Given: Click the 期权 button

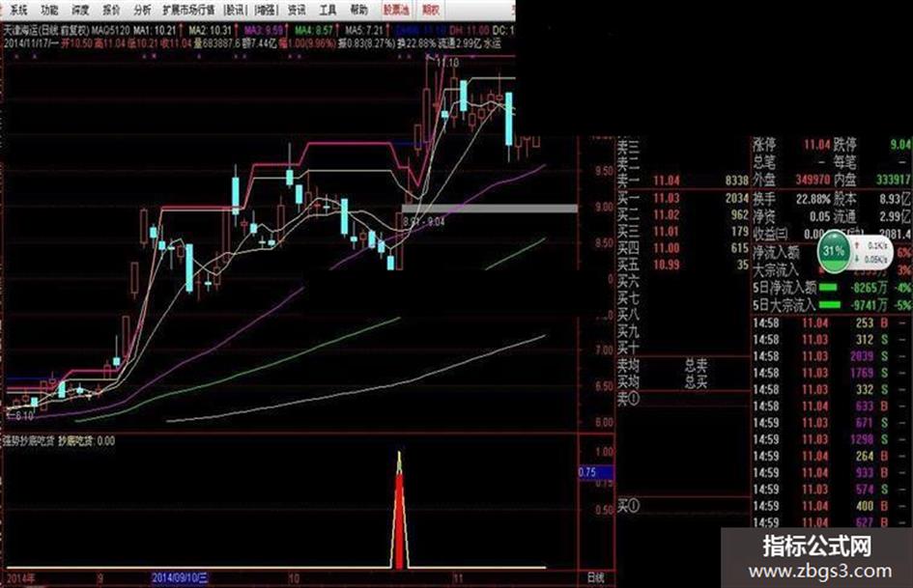Looking at the screenshot, I should click(x=431, y=10).
